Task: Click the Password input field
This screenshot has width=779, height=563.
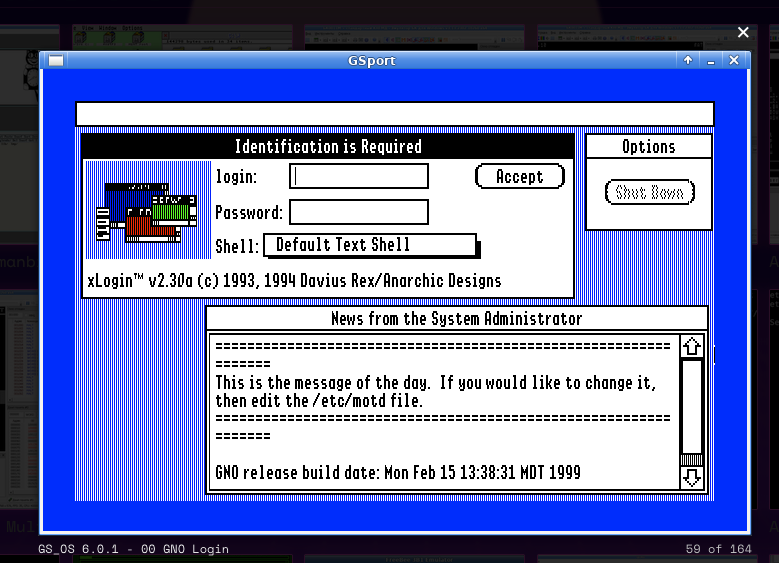Action: pyautogui.click(x=359, y=213)
